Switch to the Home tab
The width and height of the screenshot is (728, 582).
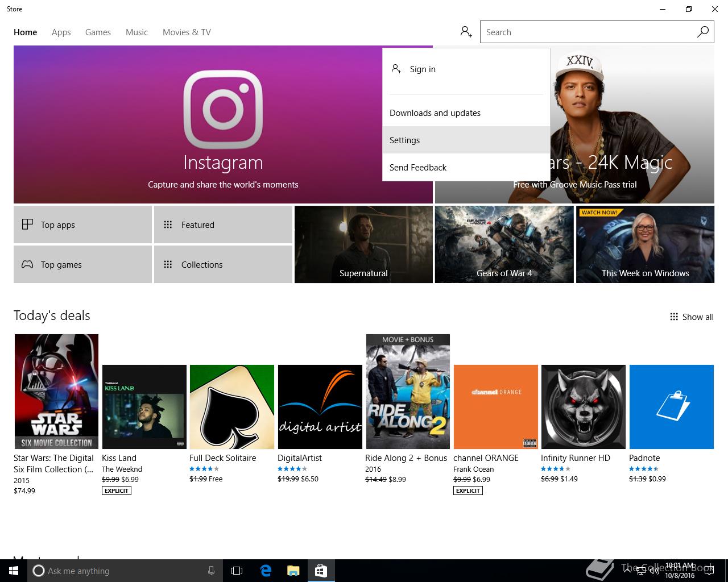click(x=26, y=32)
